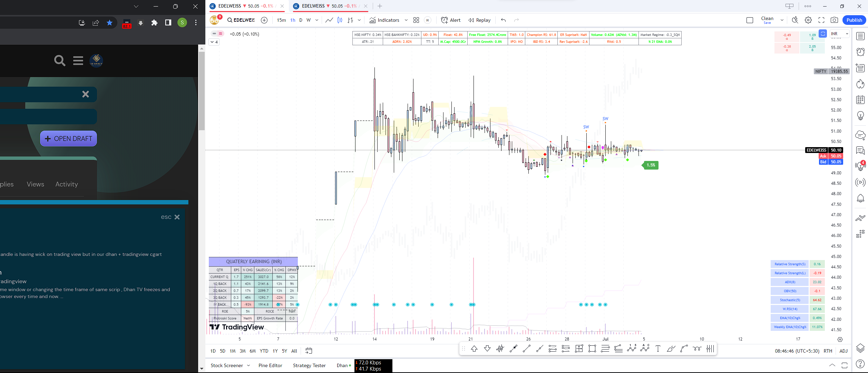
Task: Select the brush drawing tool
Action: point(671,349)
